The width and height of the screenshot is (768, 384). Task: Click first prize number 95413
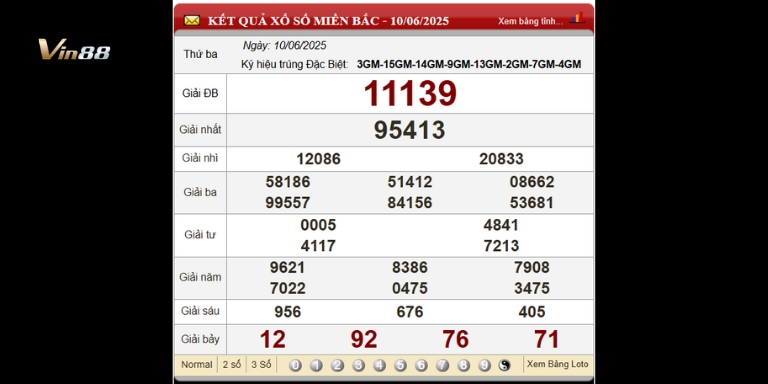pyautogui.click(x=409, y=130)
